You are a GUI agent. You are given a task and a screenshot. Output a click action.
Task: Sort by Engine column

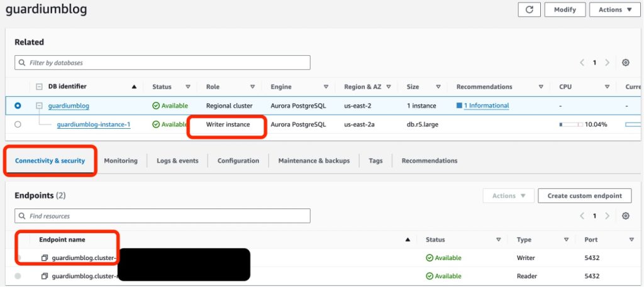(x=326, y=87)
